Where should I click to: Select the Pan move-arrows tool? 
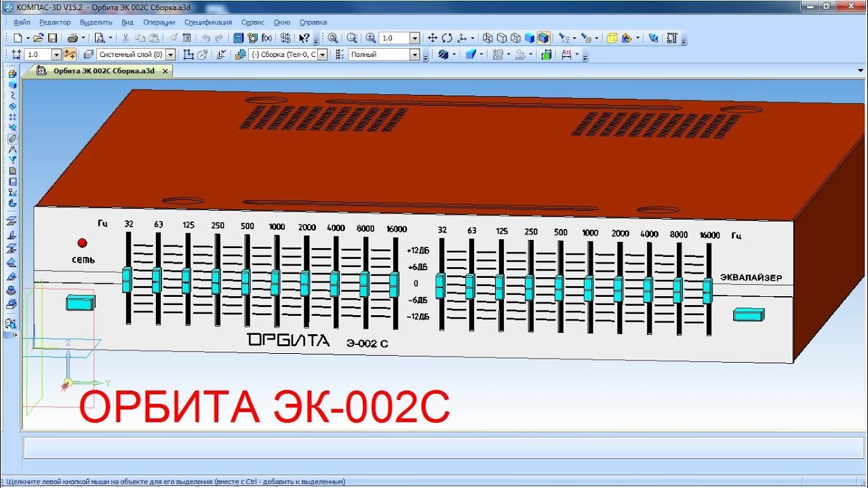click(433, 38)
